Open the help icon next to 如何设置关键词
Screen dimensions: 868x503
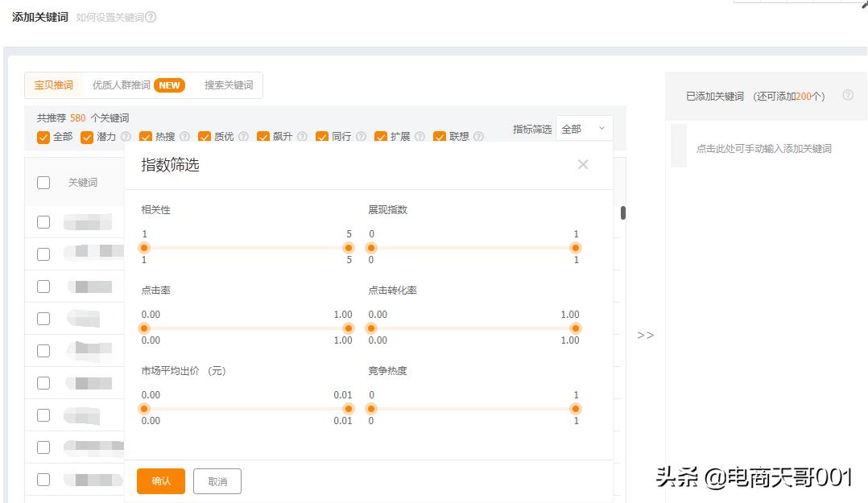click(149, 15)
